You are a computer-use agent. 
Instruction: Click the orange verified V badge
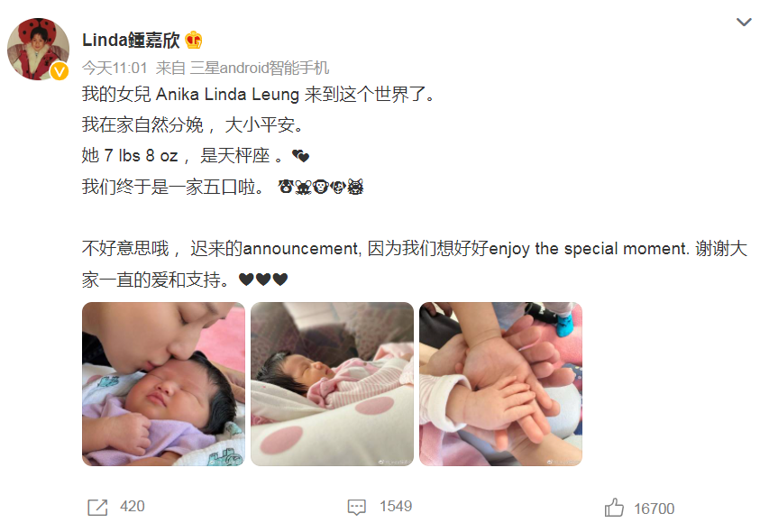tap(60, 72)
